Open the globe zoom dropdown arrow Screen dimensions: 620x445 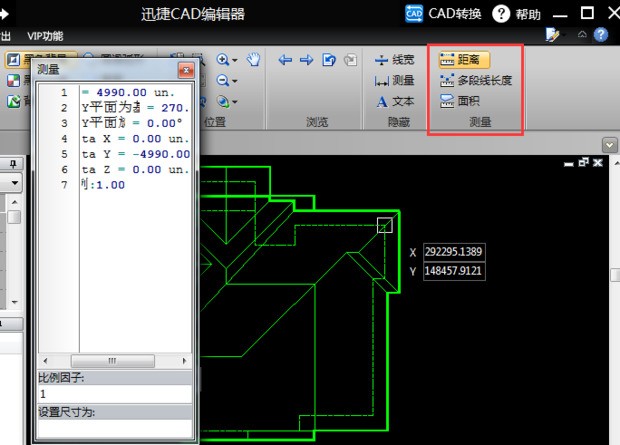tap(234, 102)
